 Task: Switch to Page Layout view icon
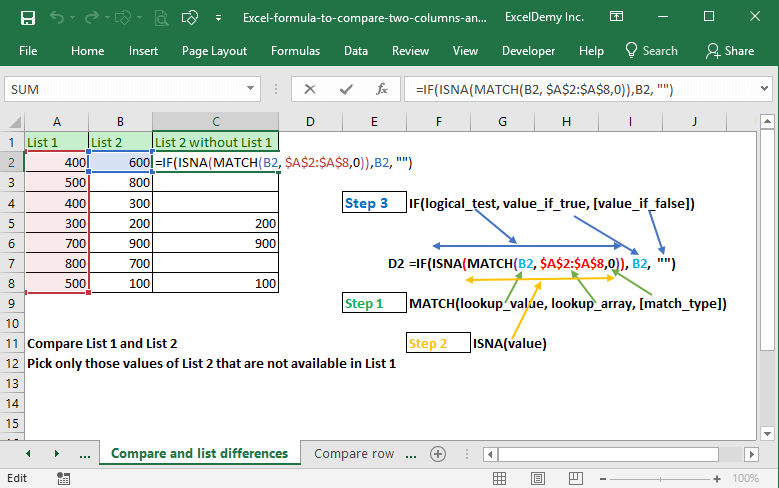pos(538,479)
